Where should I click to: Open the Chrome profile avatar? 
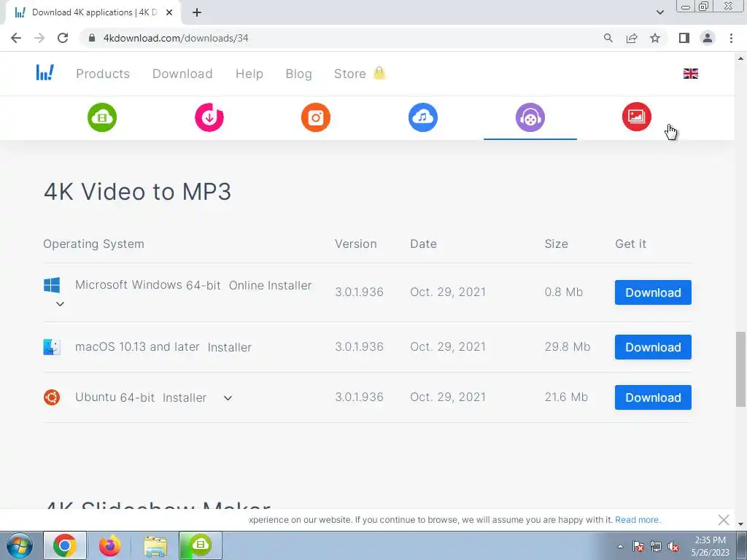pos(708,38)
